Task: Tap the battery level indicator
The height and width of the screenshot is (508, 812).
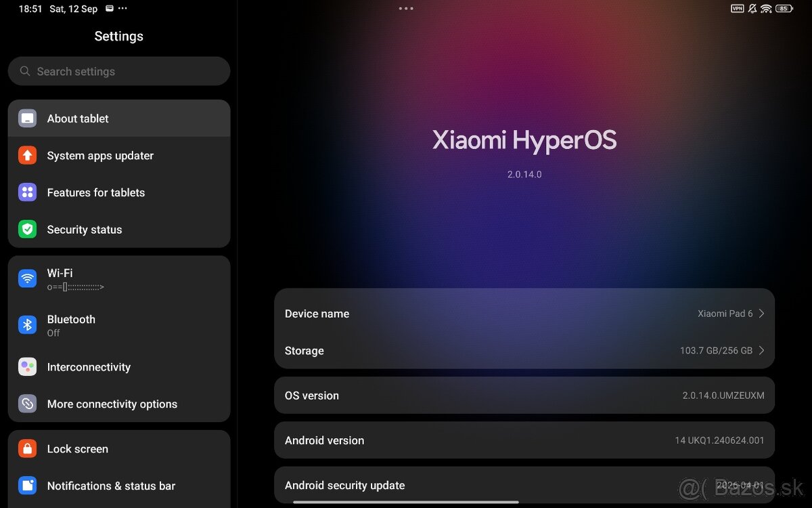Action: 784,9
